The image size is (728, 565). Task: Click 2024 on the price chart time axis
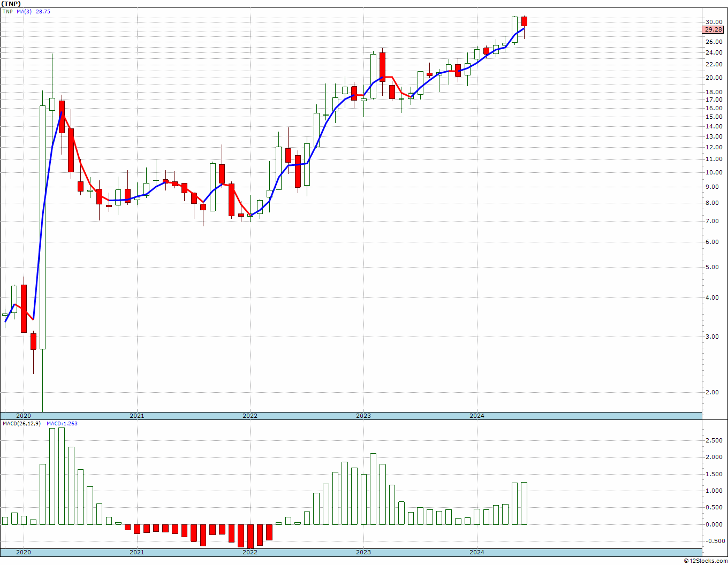[x=477, y=416]
